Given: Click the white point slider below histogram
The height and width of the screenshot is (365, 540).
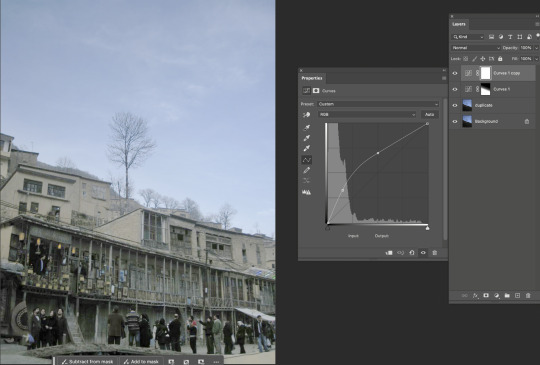Looking at the screenshot, I should 427,228.
